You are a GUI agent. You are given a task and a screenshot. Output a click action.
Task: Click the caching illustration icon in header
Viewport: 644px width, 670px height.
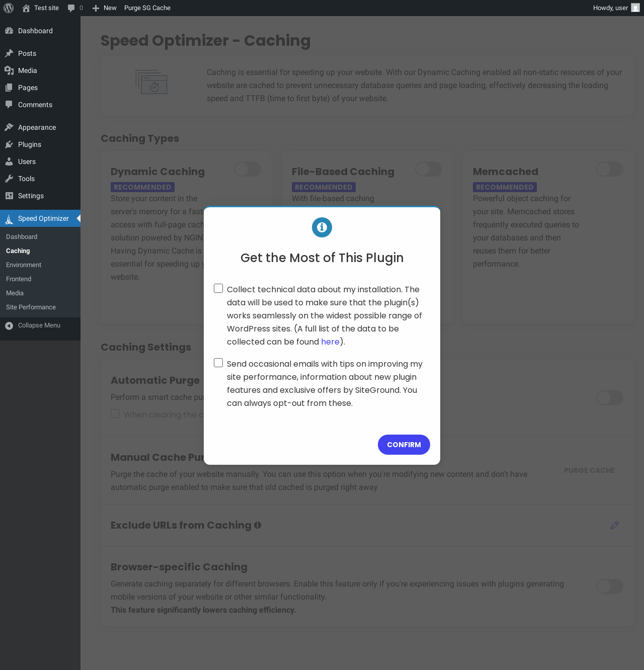(151, 82)
